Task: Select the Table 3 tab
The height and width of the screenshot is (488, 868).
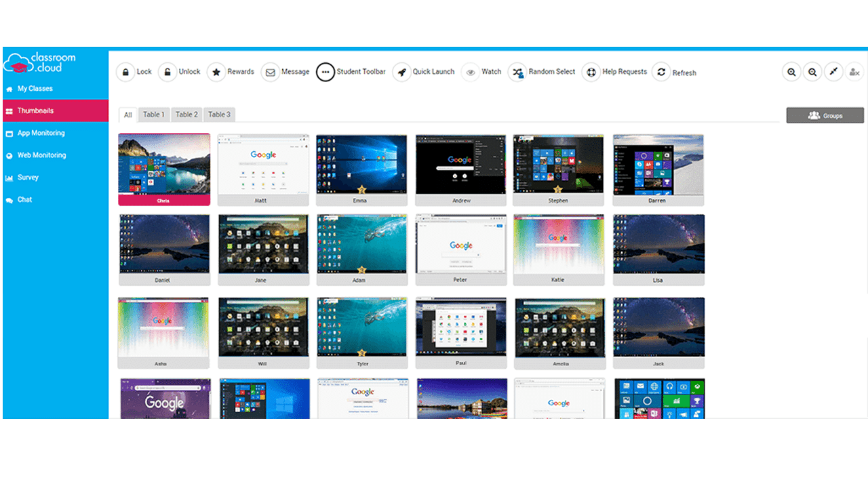Action: (219, 115)
